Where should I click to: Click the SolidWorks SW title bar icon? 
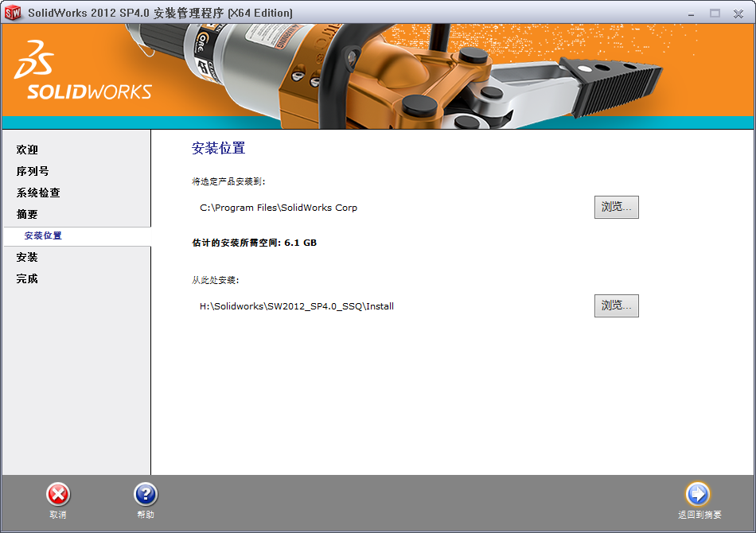point(13,13)
